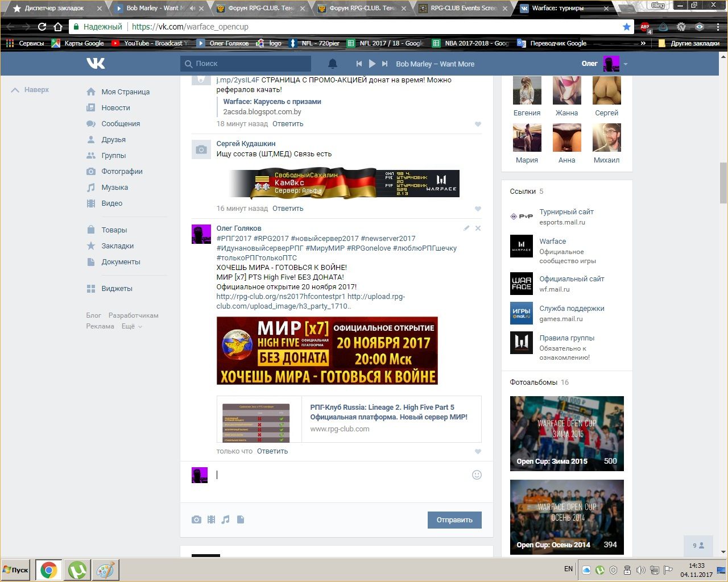Open the МИР x7 banner image
Image resolution: width=728 pixels, height=582 pixels.
tap(327, 351)
